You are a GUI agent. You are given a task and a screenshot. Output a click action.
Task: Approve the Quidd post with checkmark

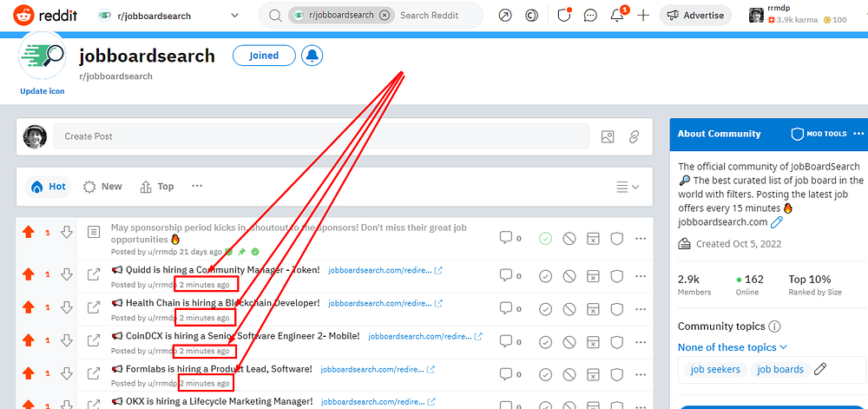click(545, 275)
